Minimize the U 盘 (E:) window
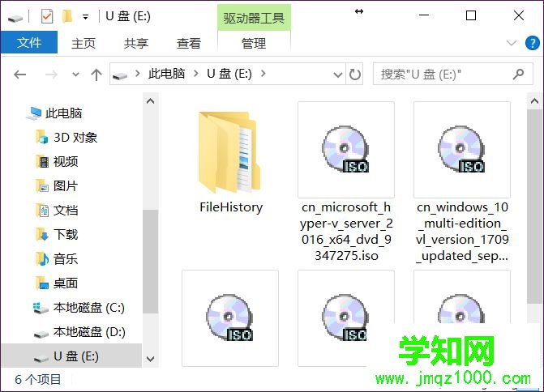This screenshot has width=544, height=392. (424, 15)
